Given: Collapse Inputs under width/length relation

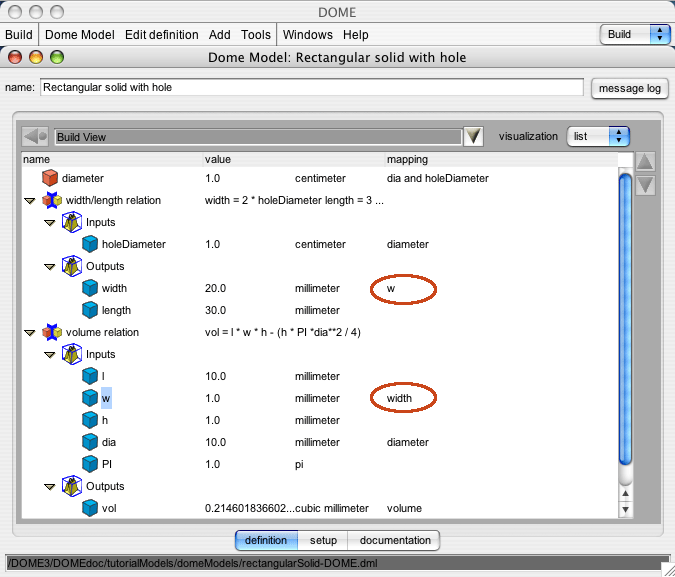Looking at the screenshot, I should click(50, 223).
